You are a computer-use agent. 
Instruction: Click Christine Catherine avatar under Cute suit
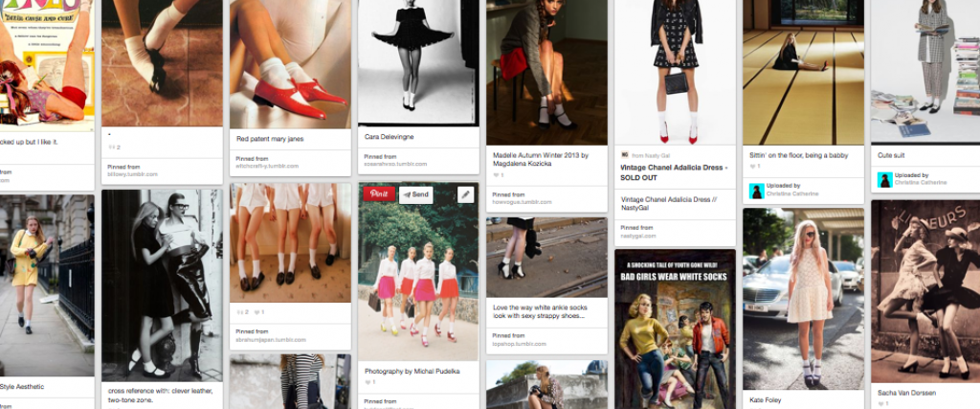(885, 180)
